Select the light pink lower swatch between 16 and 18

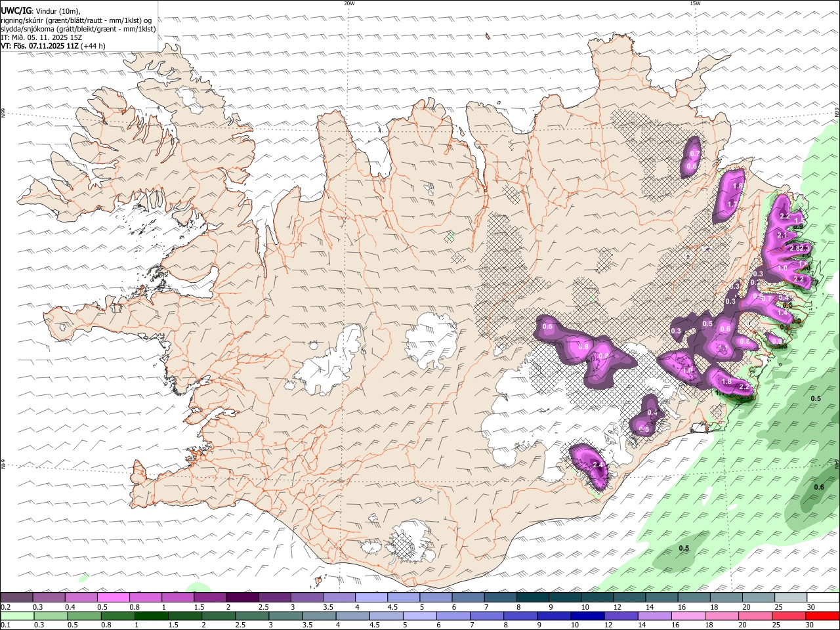tap(688, 616)
